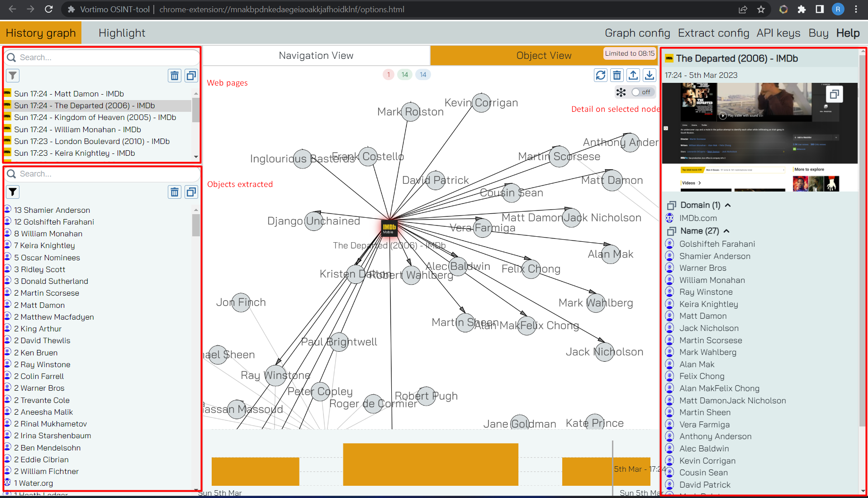Click the IMDb.com domain globe icon
The image size is (868, 498).
point(670,218)
